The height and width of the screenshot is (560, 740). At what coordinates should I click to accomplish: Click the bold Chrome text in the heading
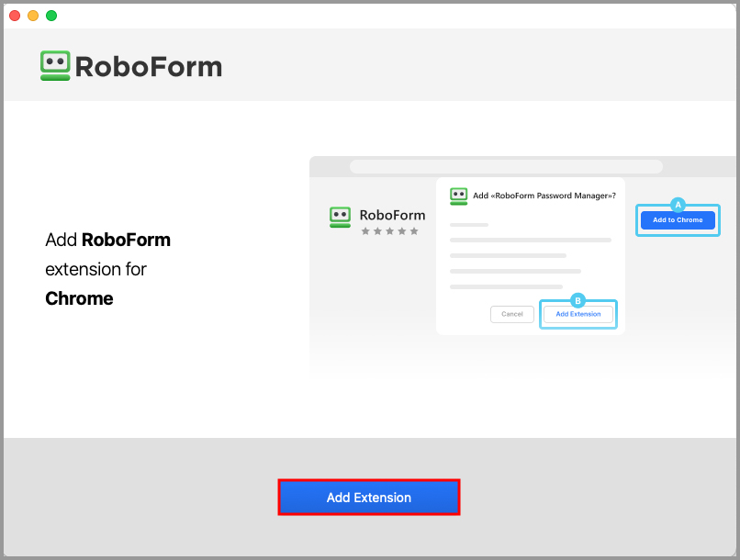78,297
